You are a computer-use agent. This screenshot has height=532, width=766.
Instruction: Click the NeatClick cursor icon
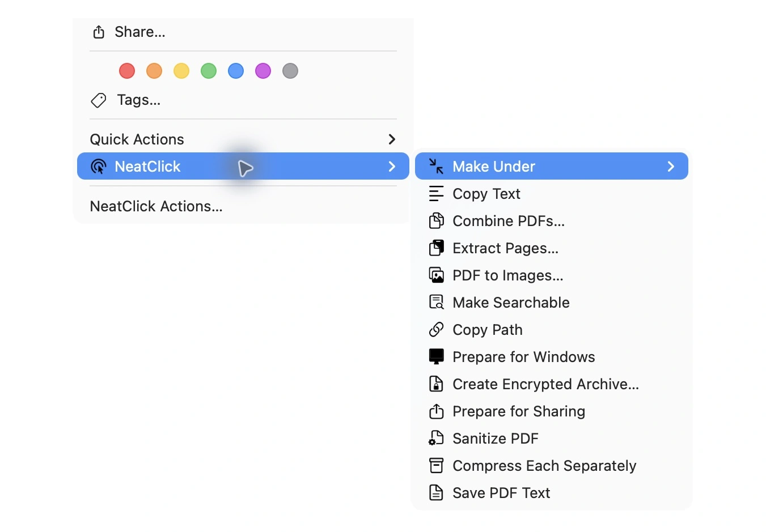[x=99, y=167]
